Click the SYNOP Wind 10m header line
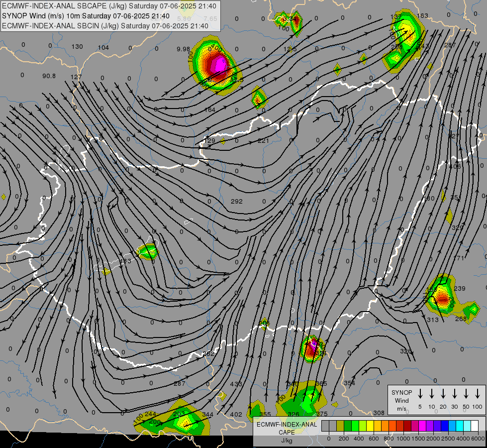487x448 pixels. click(86, 16)
